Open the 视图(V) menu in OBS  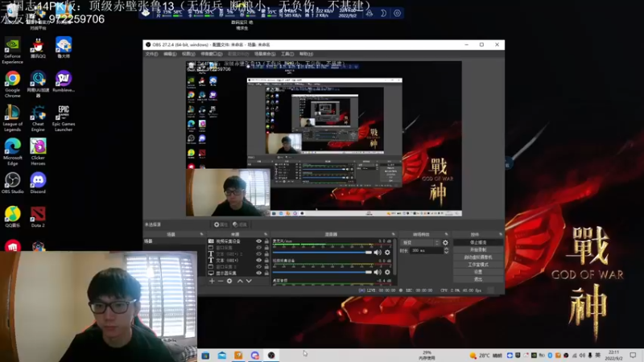(188, 54)
